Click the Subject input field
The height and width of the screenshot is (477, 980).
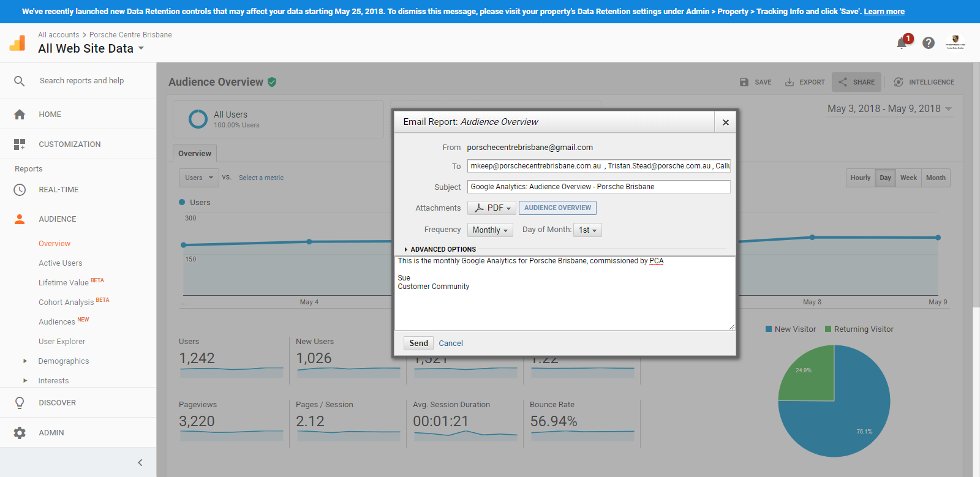click(x=599, y=187)
